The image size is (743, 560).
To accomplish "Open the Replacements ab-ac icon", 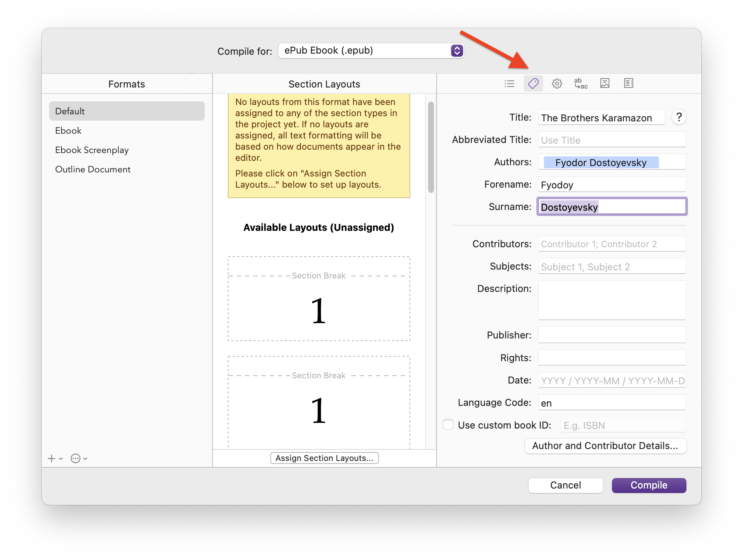I will pos(581,83).
